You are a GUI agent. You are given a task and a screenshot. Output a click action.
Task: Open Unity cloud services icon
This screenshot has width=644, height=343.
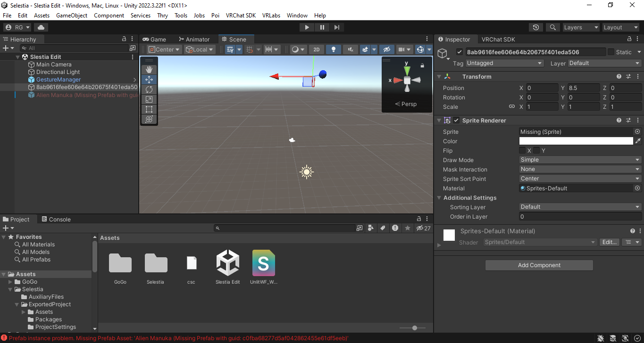tap(41, 27)
